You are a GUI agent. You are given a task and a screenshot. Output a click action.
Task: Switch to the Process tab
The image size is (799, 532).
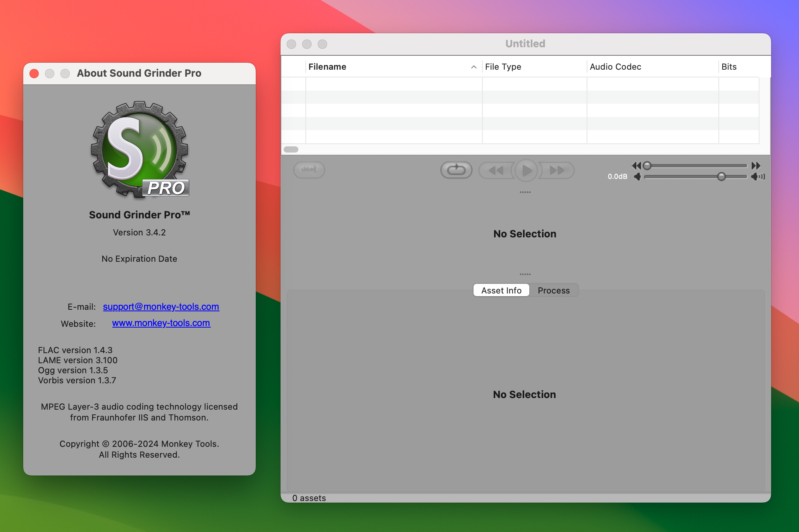[x=553, y=290]
